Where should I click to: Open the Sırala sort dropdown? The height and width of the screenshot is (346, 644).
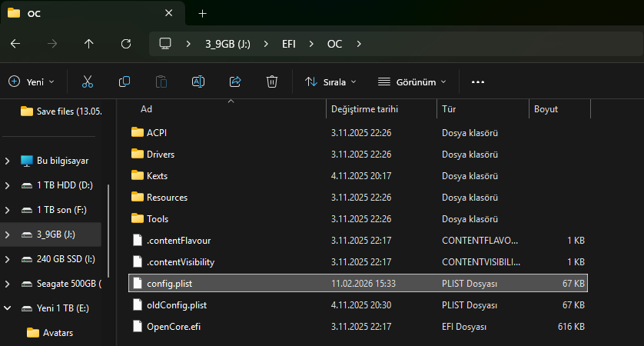[330, 82]
